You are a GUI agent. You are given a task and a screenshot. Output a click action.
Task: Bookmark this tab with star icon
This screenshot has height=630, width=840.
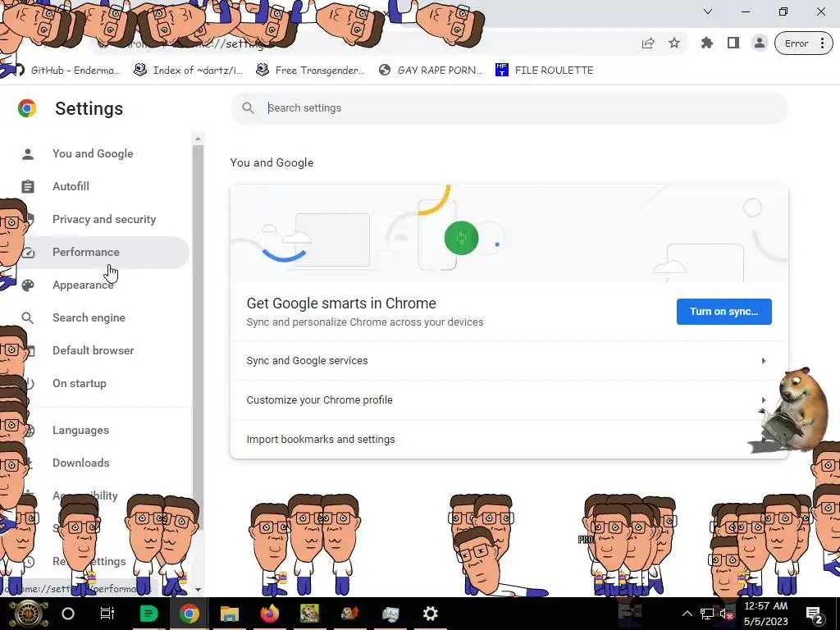click(674, 43)
